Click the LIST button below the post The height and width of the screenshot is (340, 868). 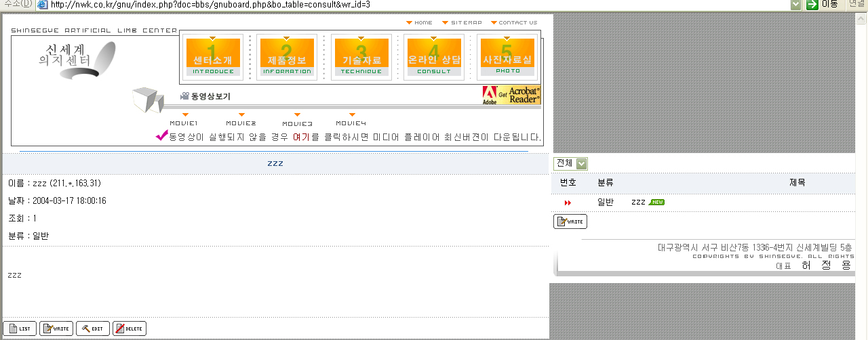19,328
